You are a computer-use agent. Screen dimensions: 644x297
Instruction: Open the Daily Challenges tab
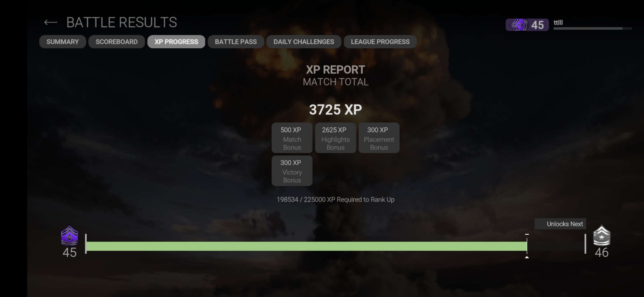click(x=304, y=42)
